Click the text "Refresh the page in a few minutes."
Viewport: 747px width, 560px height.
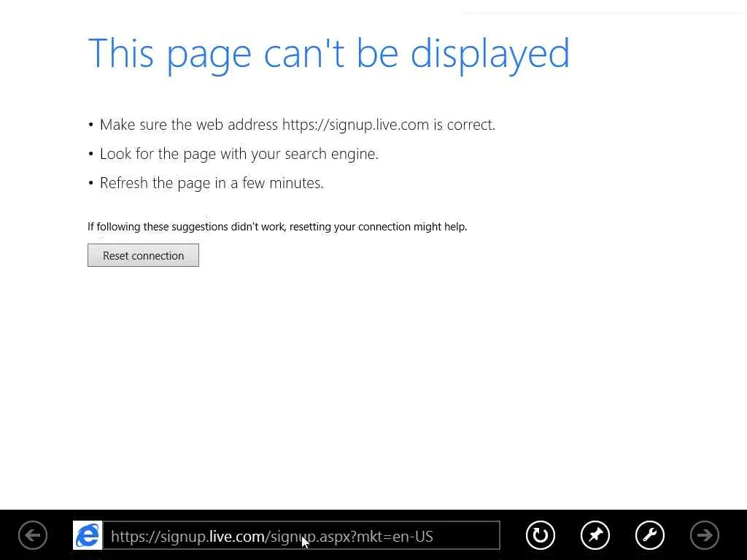coord(212,183)
